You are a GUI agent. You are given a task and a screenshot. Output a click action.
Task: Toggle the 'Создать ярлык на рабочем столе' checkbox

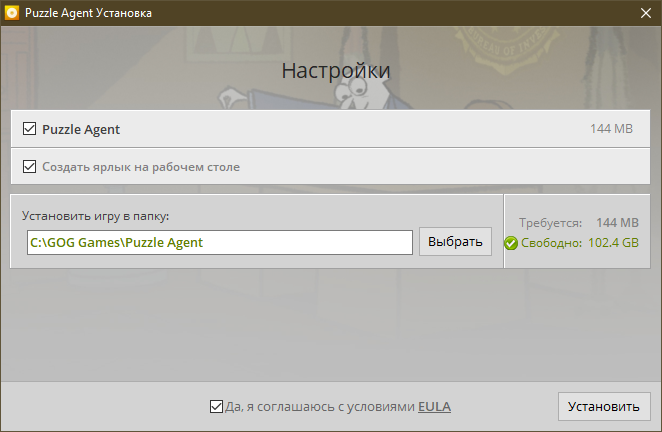[29, 166]
